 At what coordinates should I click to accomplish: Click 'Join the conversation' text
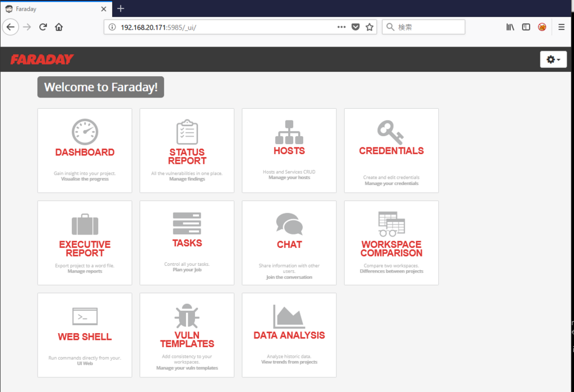(x=289, y=278)
